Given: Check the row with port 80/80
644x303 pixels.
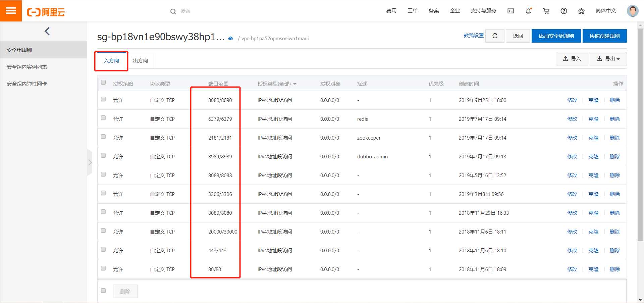Looking at the screenshot, I should pyautogui.click(x=103, y=268).
